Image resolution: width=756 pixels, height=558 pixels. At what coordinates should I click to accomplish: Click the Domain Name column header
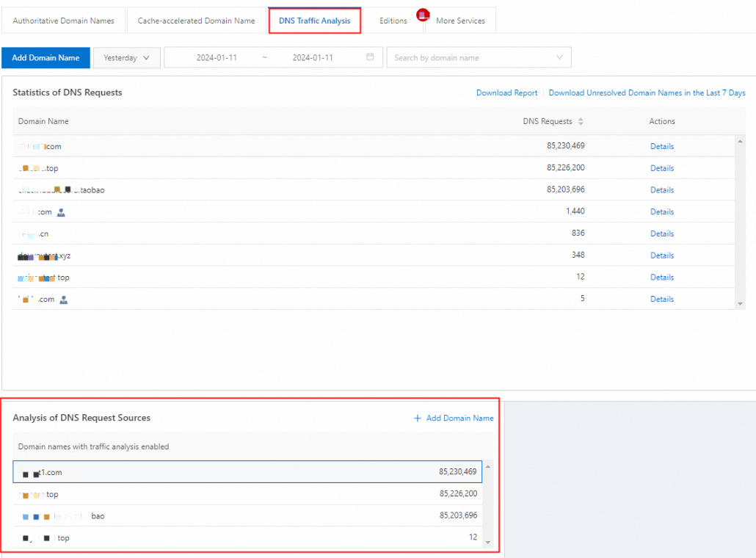click(43, 122)
